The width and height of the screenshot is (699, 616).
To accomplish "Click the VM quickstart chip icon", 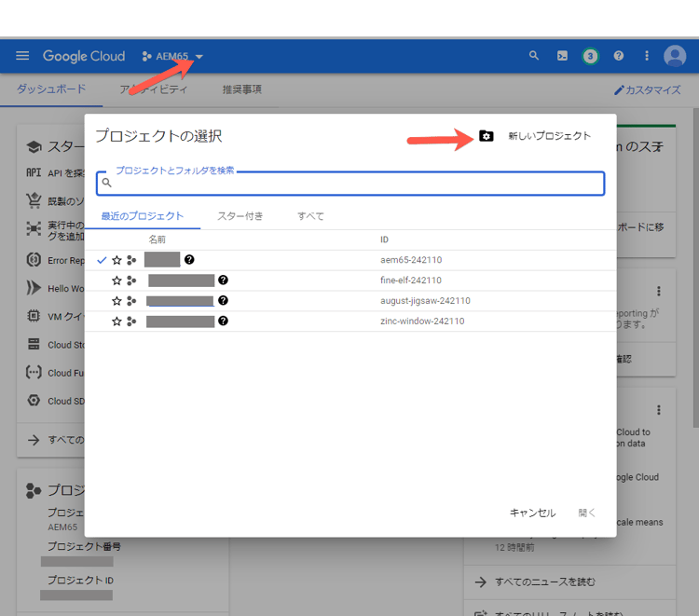I will [x=34, y=316].
